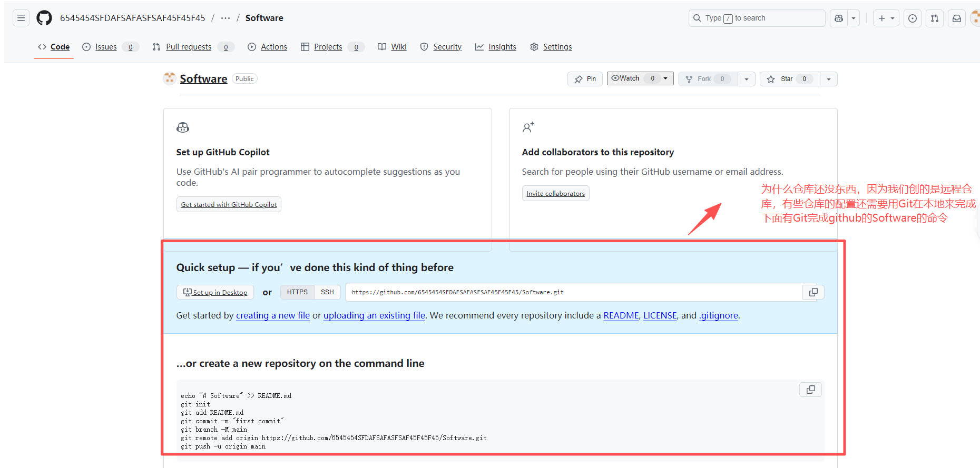Open the Projects tab
Screen dimensions: 980x468
[x=332, y=47]
